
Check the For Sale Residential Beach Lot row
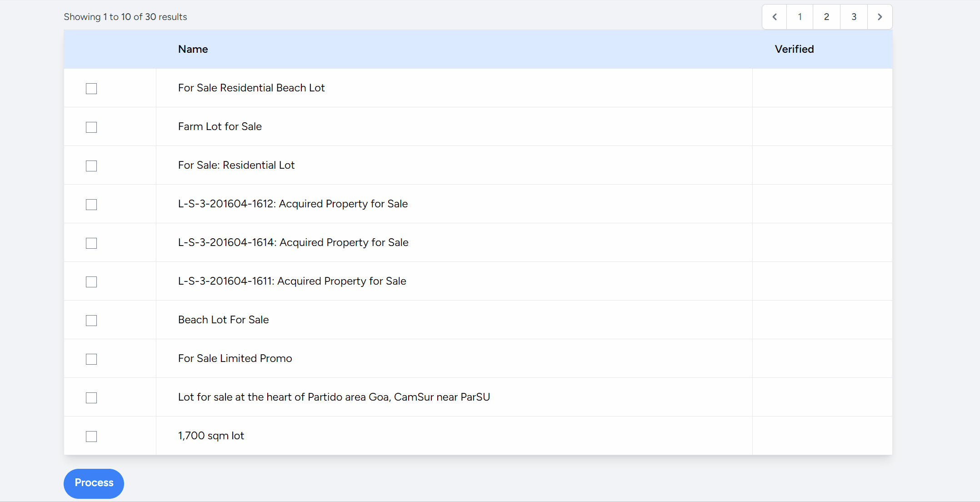click(91, 89)
